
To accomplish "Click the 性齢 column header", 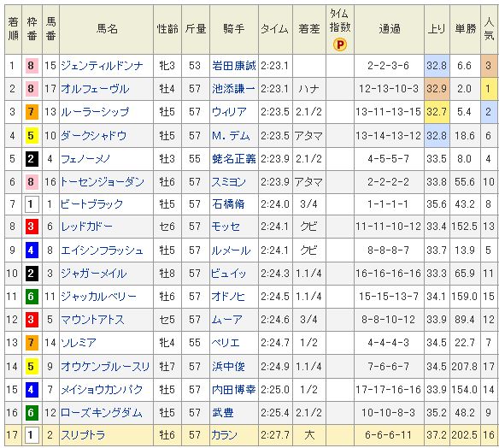I will pos(167,29).
